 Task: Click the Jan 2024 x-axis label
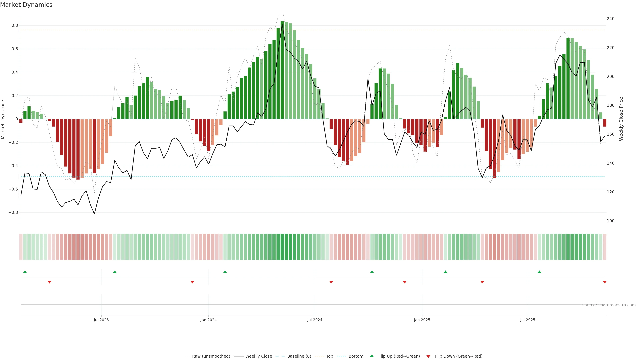(208, 320)
